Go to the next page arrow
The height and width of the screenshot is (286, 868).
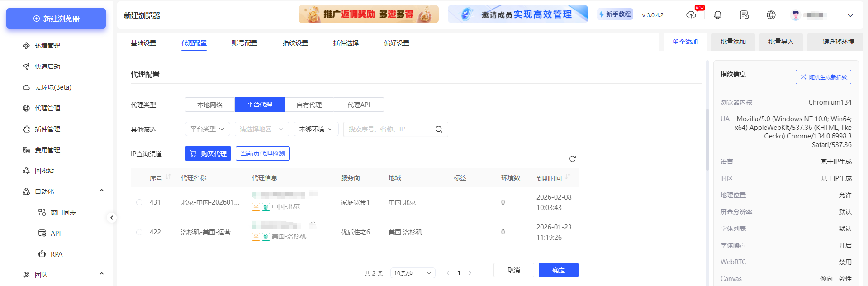(470, 273)
